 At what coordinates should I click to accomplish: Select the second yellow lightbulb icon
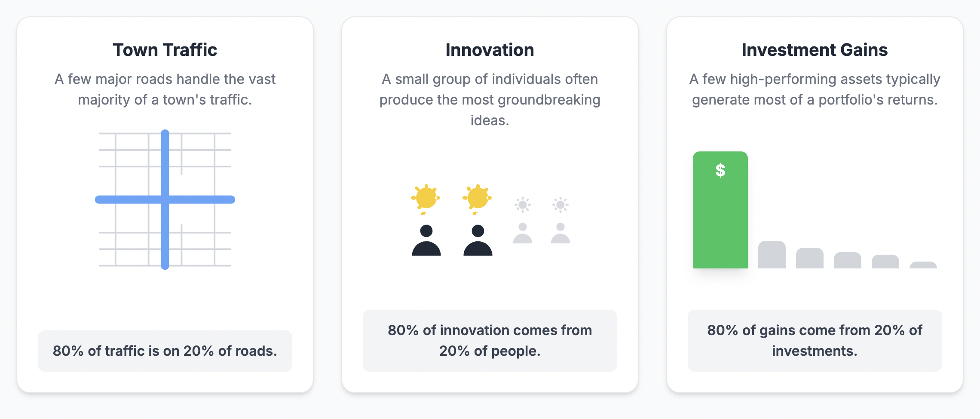477,199
